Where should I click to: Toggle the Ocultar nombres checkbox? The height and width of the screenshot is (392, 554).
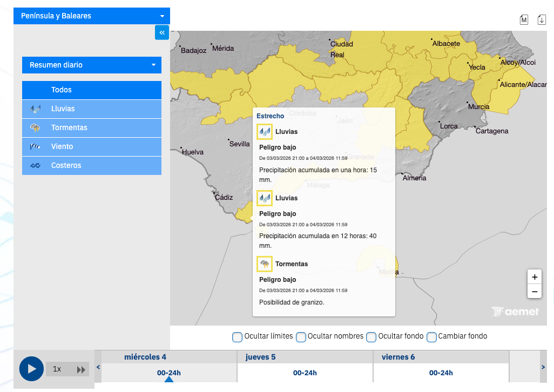[301, 337]
